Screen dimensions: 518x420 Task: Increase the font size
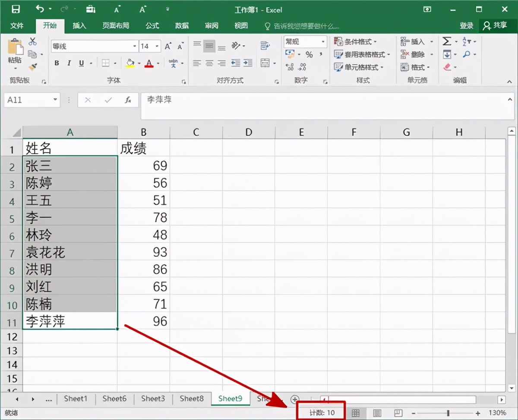click(x=168, y=46)
